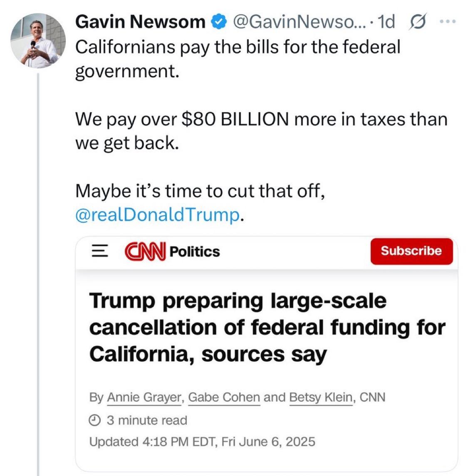The image size is (468, 476).
Task: Click the circle-slash icon beside timestamp
Action: point(416,22)
